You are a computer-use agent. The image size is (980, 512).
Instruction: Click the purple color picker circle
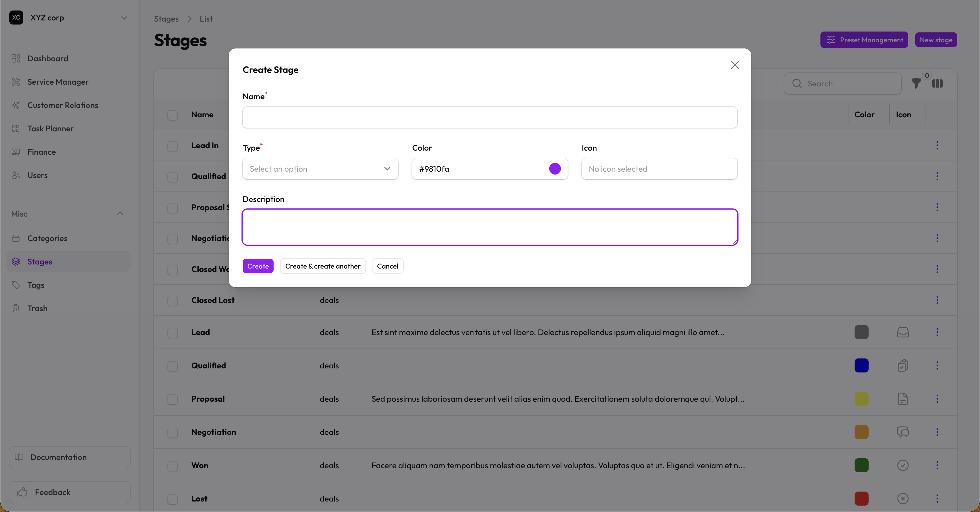pyautogui.click(x=555, y=169)
